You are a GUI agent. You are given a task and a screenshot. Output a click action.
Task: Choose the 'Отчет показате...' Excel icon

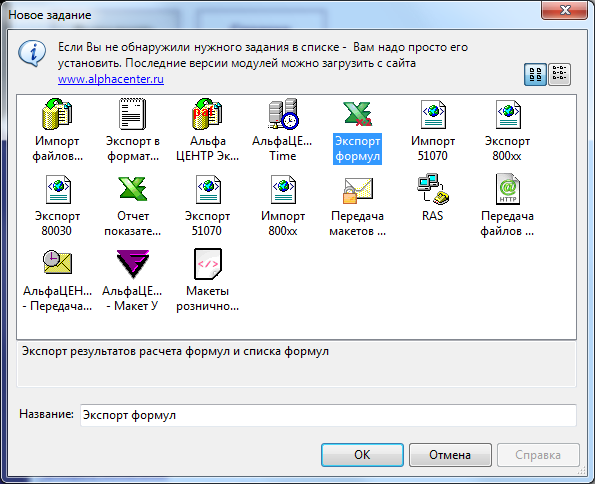point(132,189)
